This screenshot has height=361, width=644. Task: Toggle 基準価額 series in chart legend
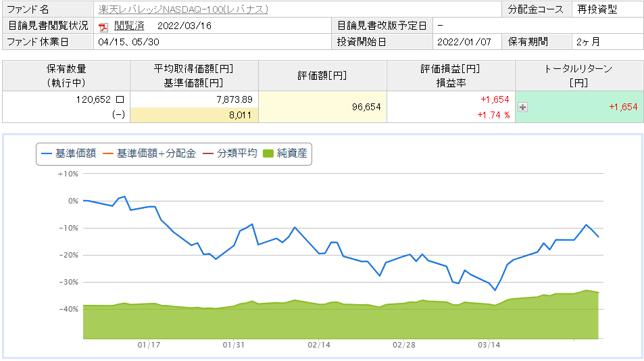(69, 153)
